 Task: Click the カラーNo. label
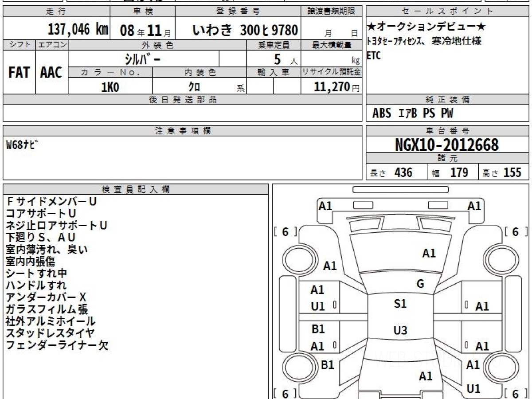[110, 72]
